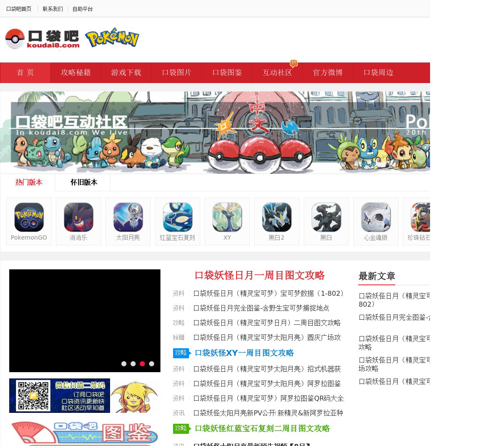The width and height of the screenshot is (504, 446).
Task: Open the 红蓝宝石复刻 game icon
Action: coord(178,222)
